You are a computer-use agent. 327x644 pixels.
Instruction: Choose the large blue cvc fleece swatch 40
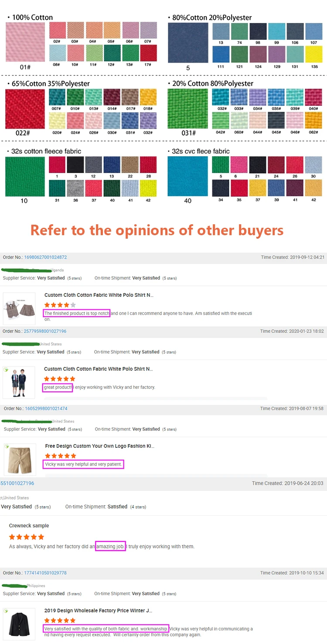pos(188,176)
